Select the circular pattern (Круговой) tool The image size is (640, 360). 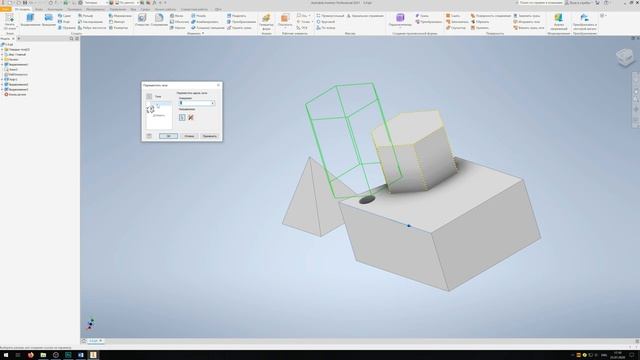pyautogui.click(x=326, y=22)
